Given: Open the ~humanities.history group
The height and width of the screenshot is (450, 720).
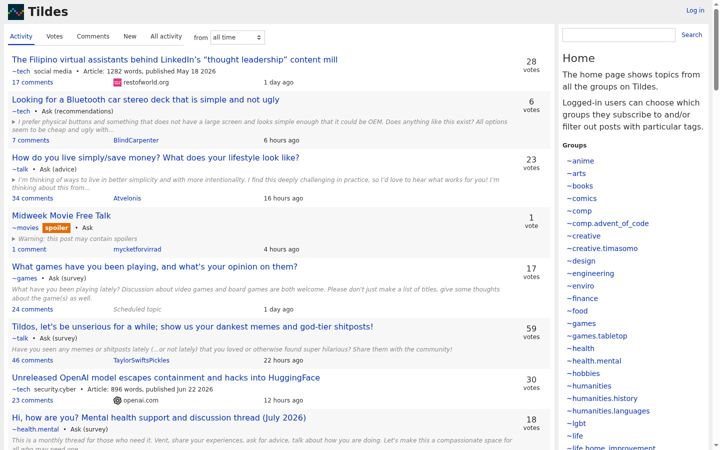Looking at the screenshot, I should (x=602, y=399).
